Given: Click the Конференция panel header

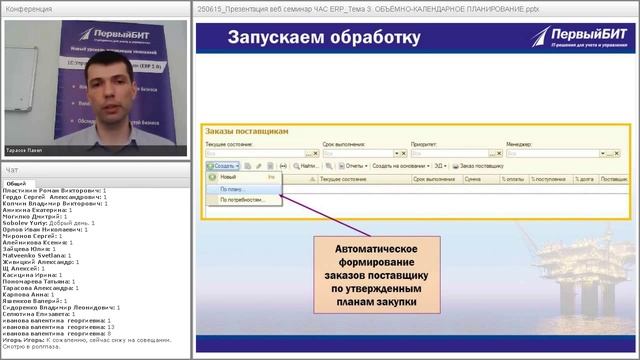Looking at the screenshot, I should pyautogui.click(x=96, y=9).
